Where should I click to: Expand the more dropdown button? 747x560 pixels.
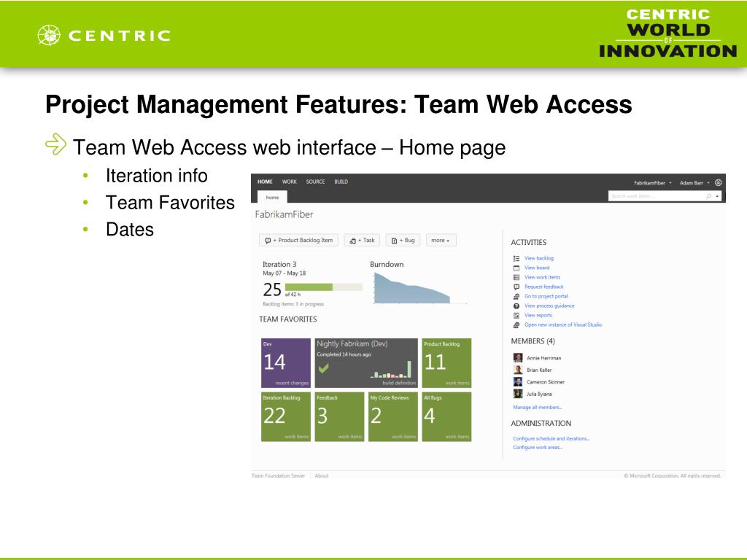441,241
